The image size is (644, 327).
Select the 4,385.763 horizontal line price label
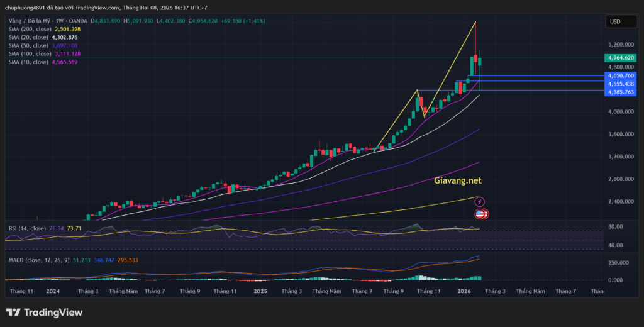(x=619, y=92)
